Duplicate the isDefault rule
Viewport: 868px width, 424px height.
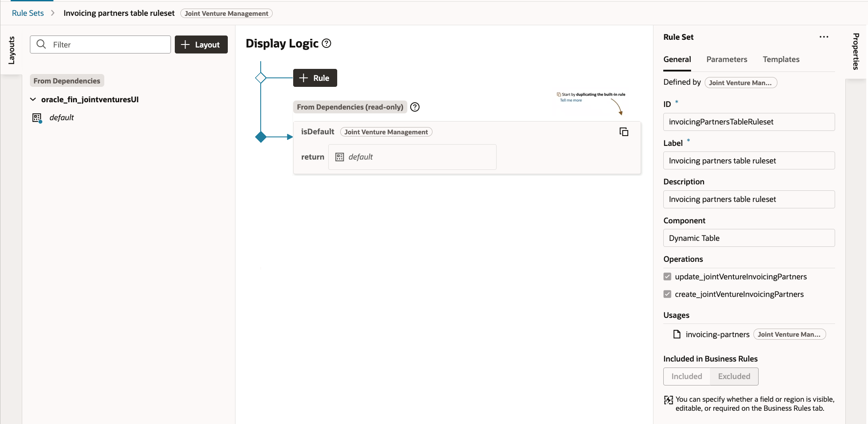pyautogui.click(x=624, y=131)
